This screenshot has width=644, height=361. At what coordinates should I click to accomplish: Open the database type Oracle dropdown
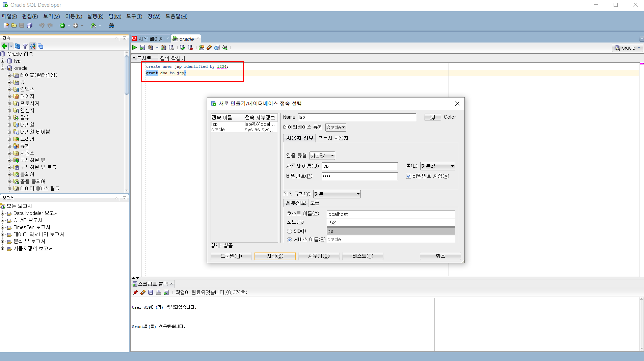(336, 128)
